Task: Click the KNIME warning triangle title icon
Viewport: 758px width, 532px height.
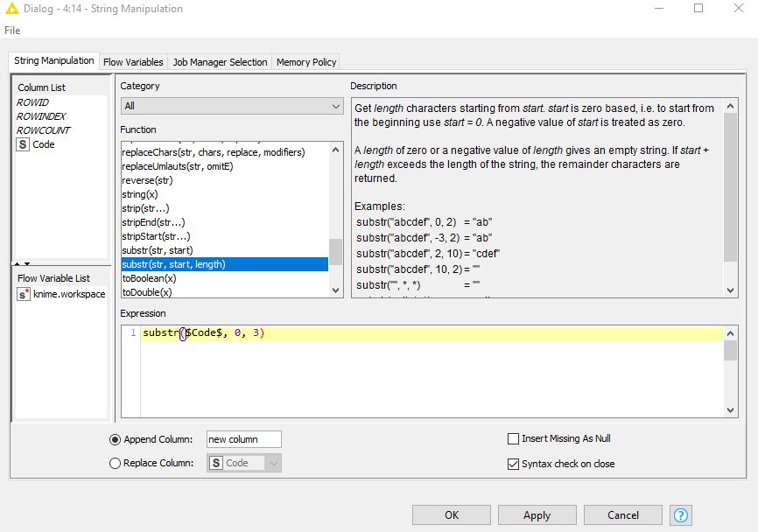Action: click(11, 8)
